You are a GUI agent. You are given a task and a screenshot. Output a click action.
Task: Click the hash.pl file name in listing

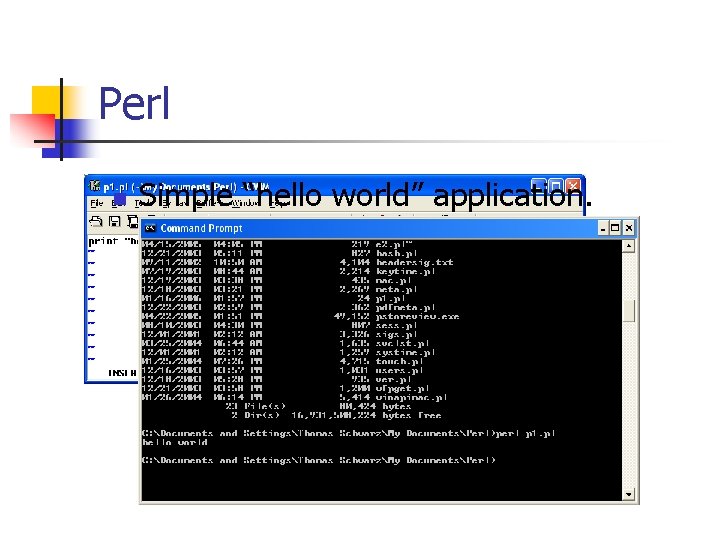397,253
